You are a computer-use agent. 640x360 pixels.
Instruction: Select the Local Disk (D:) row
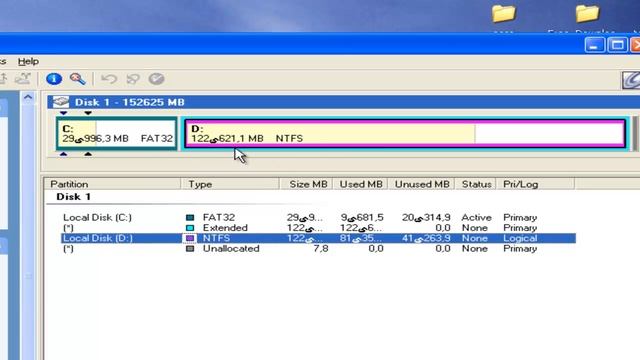318,238
